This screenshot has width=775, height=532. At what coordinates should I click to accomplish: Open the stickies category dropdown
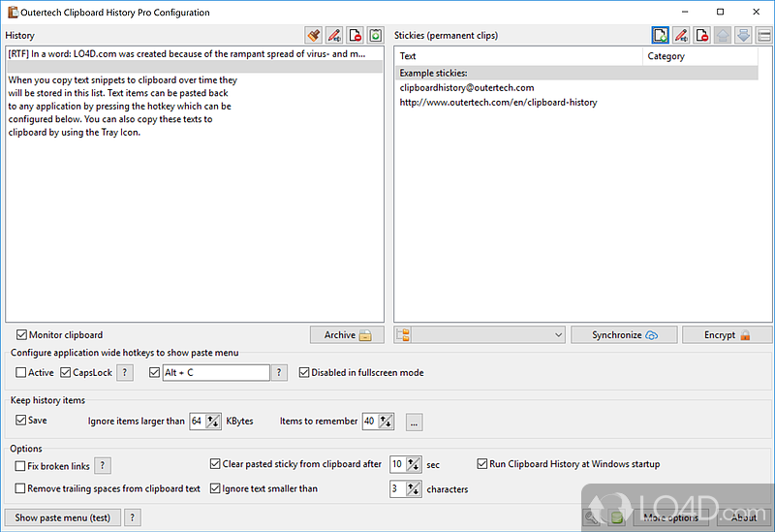click(487, 334)
